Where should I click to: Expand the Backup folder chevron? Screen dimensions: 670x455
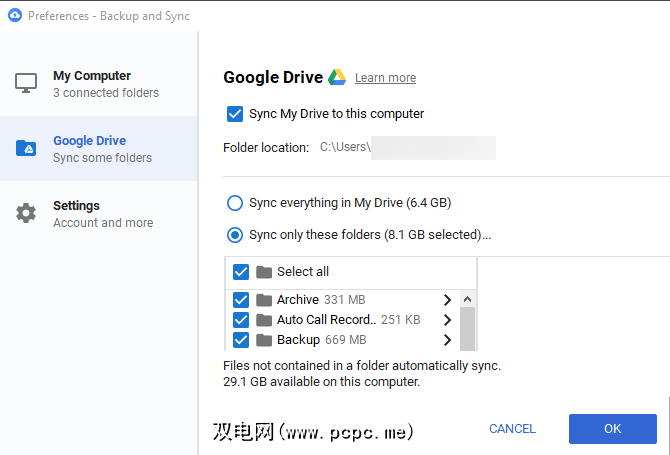click(447, 340)
